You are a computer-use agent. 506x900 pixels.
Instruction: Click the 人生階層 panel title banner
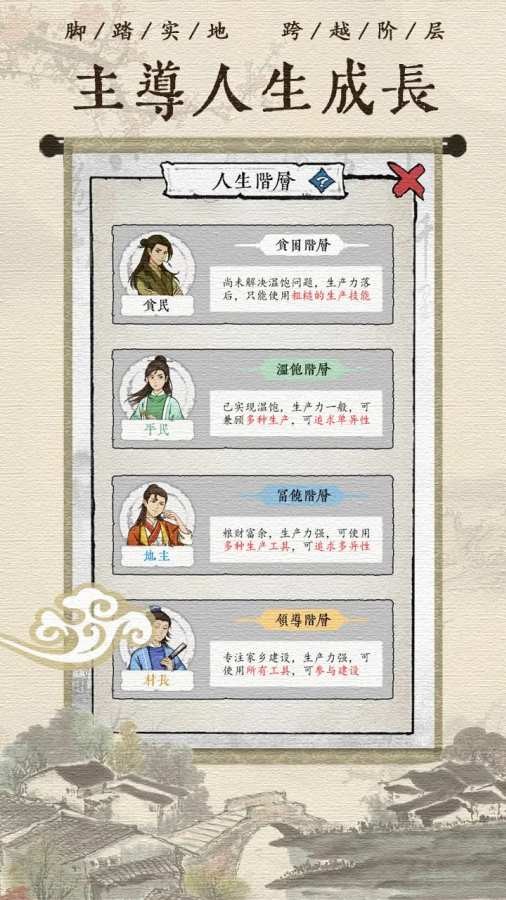click(254, 181)
